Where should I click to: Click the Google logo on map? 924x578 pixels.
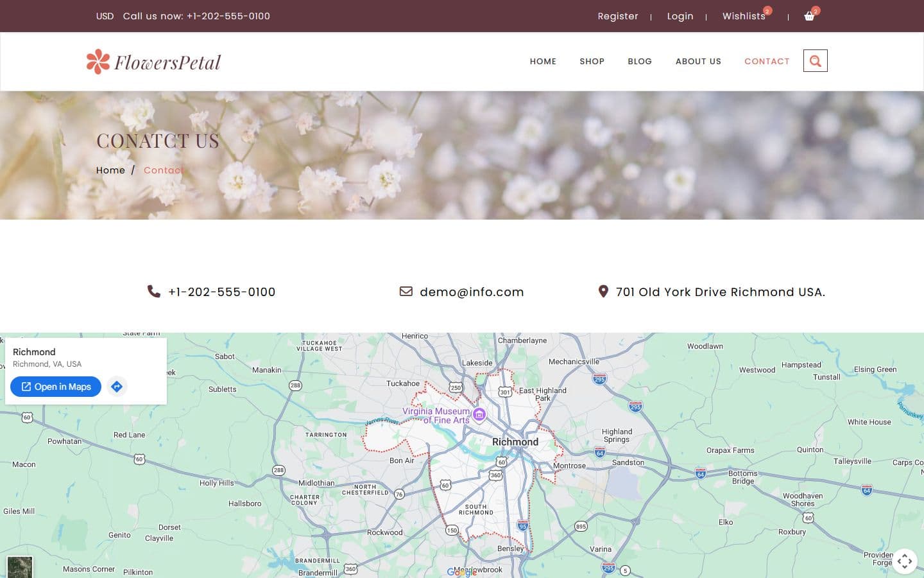pyautogui.click(x=462, y=572)
